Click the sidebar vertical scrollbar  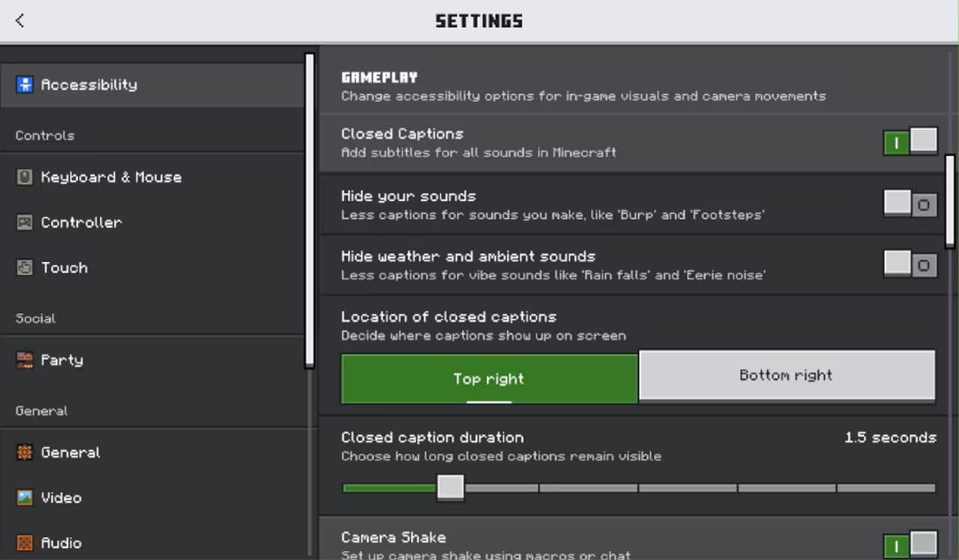click(309, 210)
